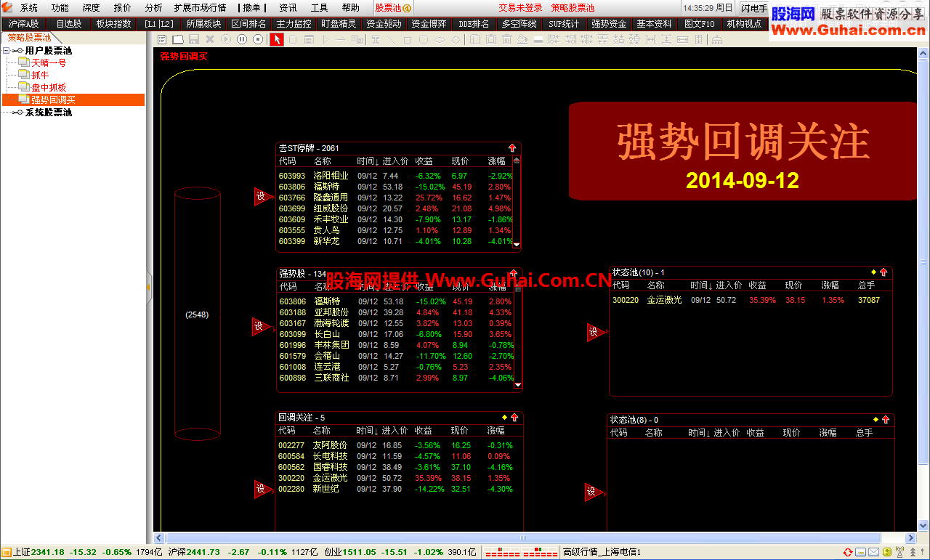Open the 扩展市场行情 menu
Viewport: 930px width, 560px height.
200,8
